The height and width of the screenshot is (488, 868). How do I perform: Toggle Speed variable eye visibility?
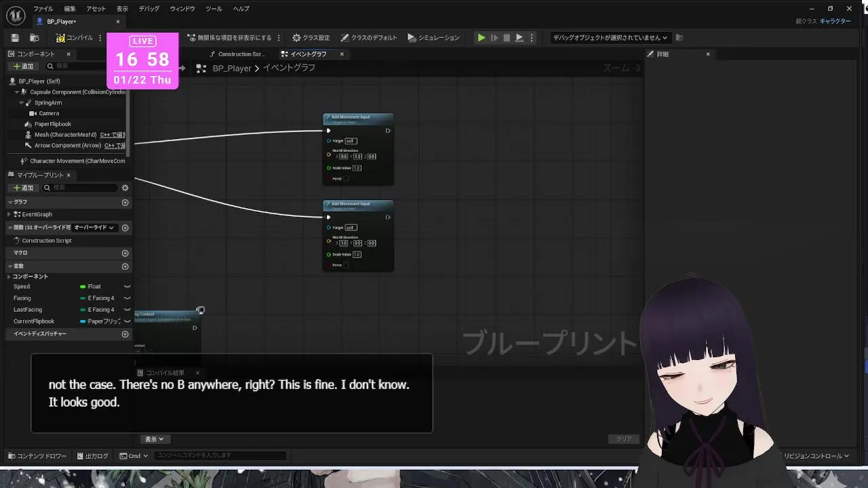127,287
